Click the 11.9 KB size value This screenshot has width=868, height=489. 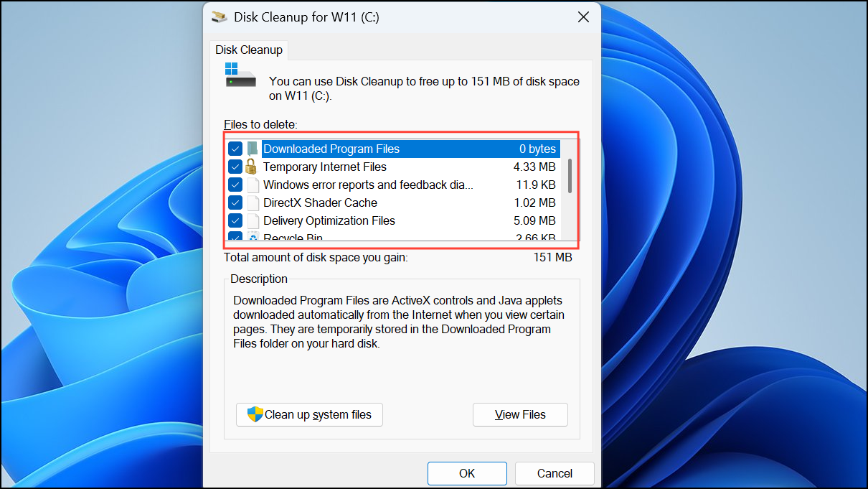[535, 185]
